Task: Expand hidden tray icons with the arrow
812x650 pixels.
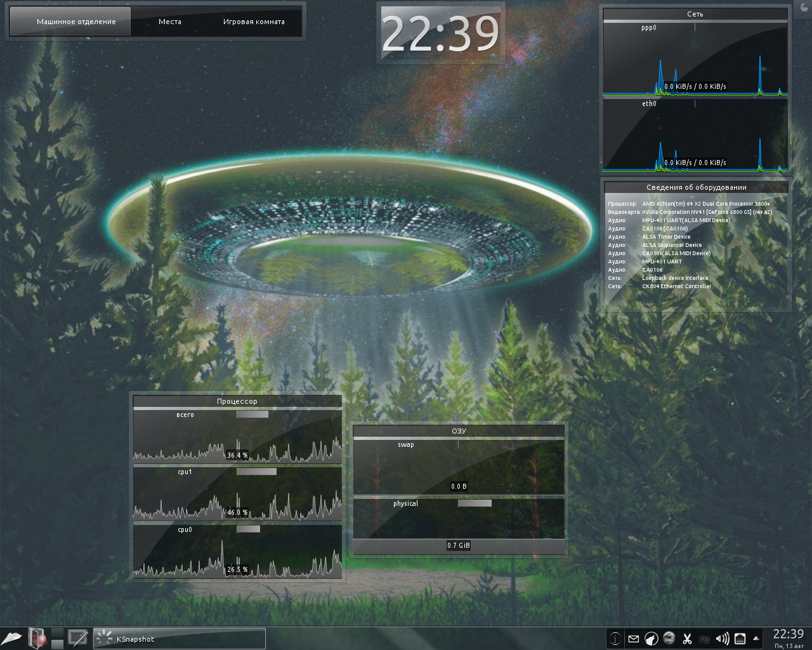Action: click(756, 639)
